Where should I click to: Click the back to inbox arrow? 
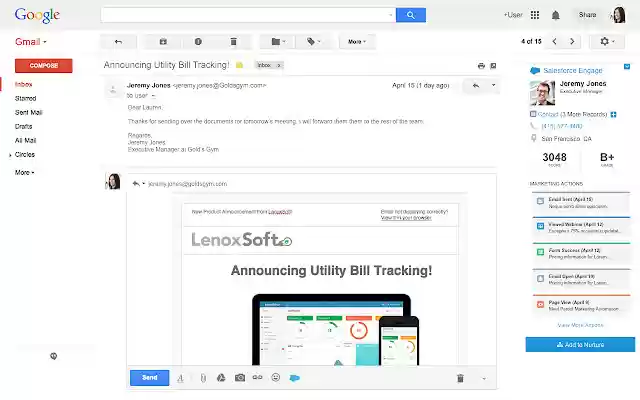[118, 42]
